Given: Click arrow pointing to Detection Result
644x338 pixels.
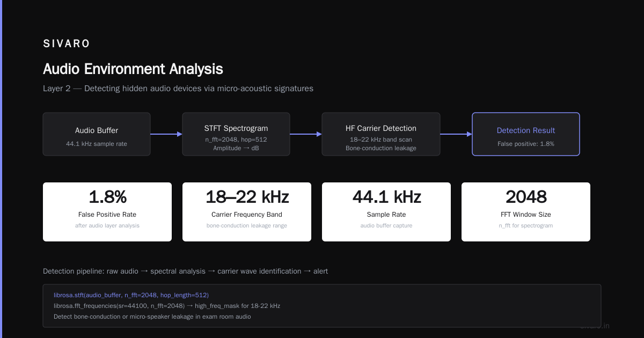Looking at the screenshot, I should [x=456, y=134].
